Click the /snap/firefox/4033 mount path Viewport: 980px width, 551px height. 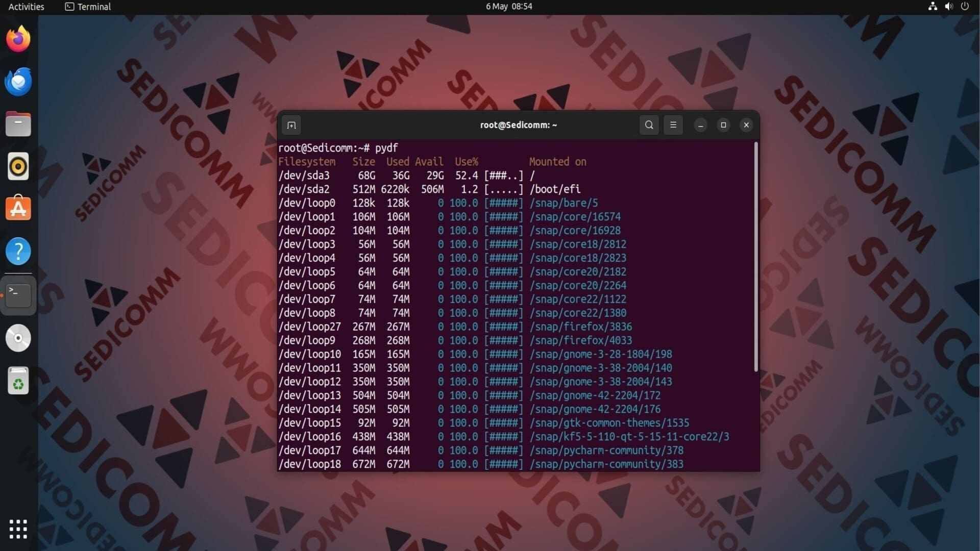point(581,340)
